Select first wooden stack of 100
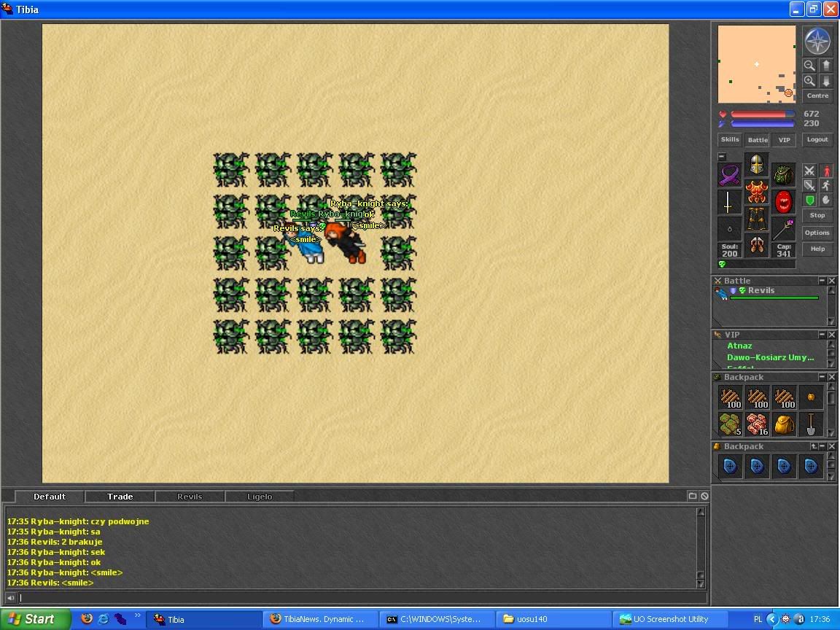Image resolution: width=840 pixels, height=630 pixels. coord(730,397)
